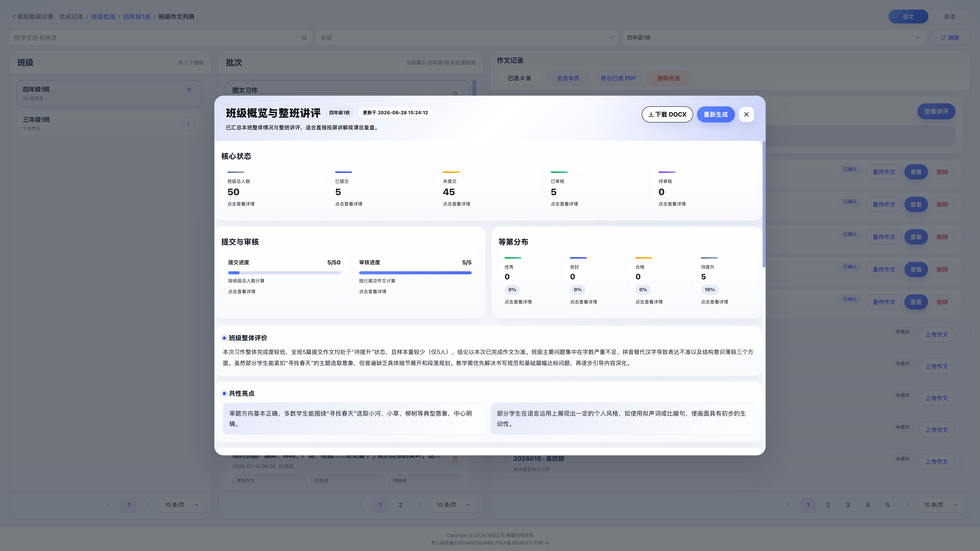Click the 四年级1班 tag in the dialog header
This screenshot has width=980, height=551.
point(339,112)
